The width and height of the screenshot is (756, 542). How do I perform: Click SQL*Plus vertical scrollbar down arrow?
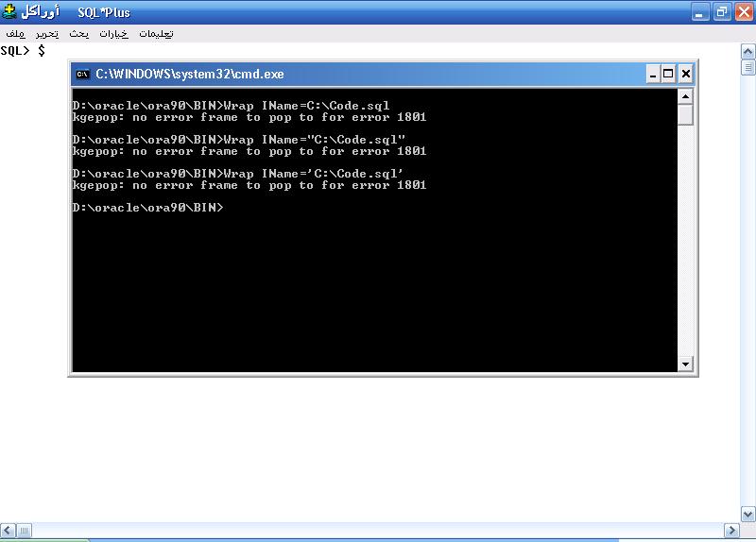[748, 514]
